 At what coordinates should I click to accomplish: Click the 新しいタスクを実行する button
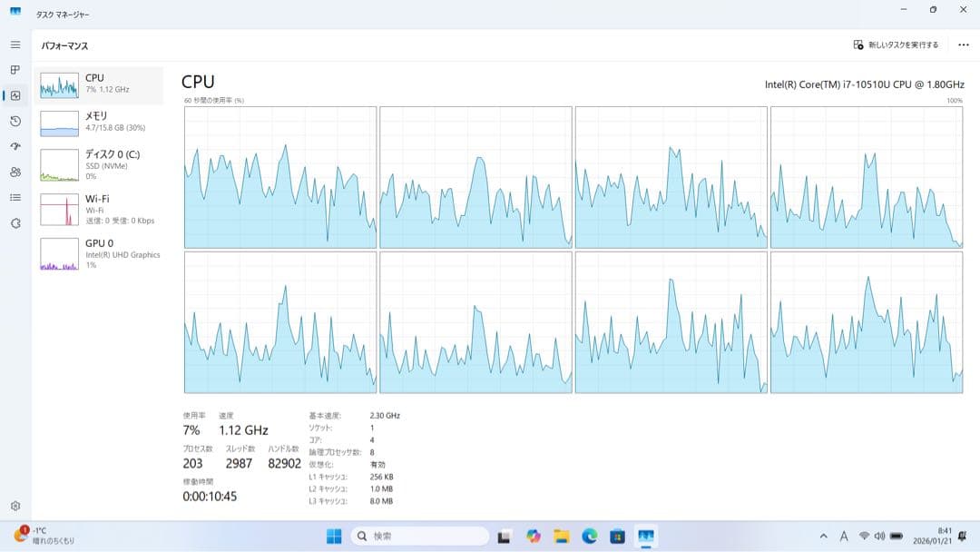coord(898,44)
